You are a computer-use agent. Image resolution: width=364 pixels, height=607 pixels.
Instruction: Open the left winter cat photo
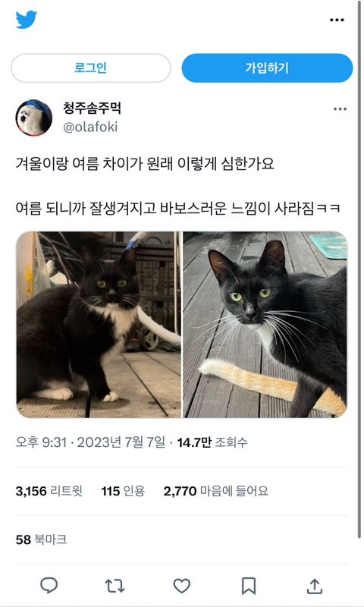pyautogui.click(x=99, y=325)
